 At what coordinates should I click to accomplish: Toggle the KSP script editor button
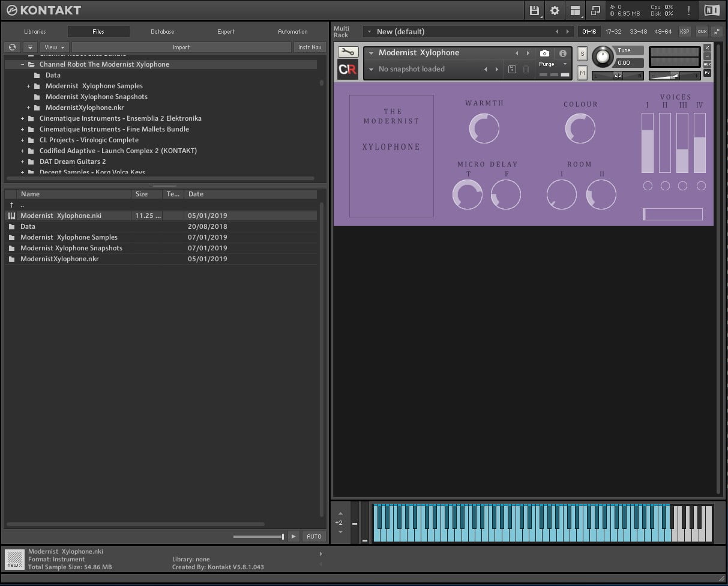(x=684, y=31)
